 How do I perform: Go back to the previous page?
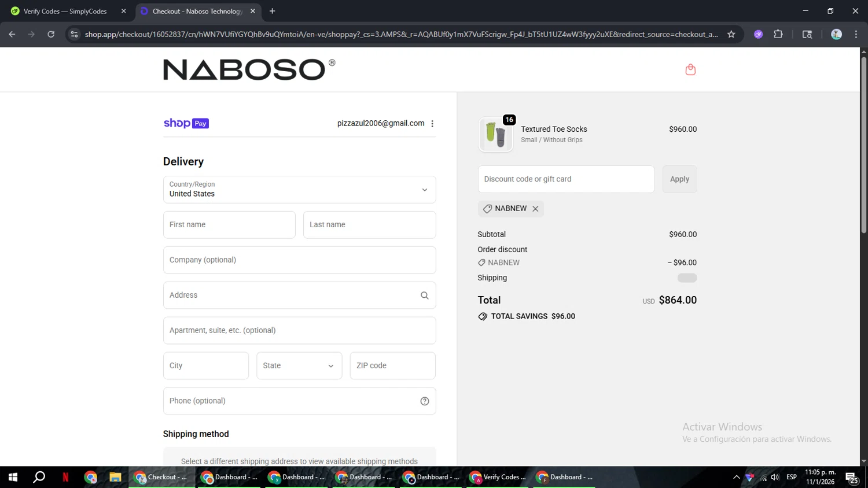click(x=12, y=34)
